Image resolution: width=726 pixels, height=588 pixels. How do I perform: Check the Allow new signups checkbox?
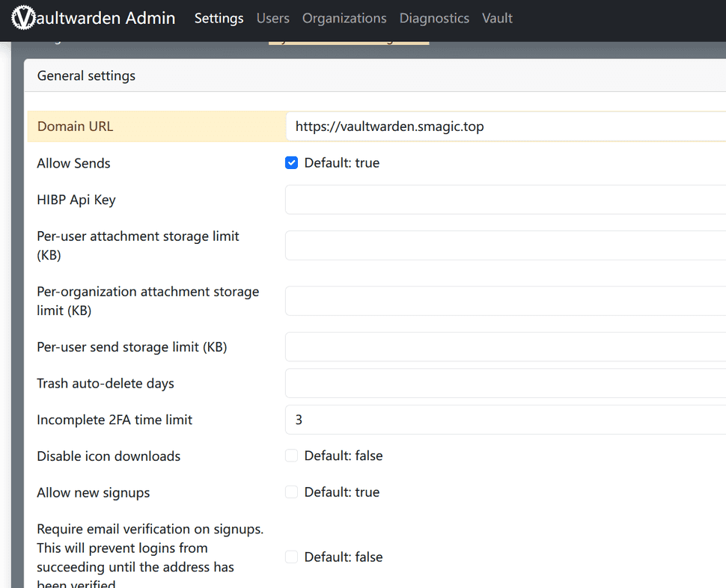[x=291, y=491]
